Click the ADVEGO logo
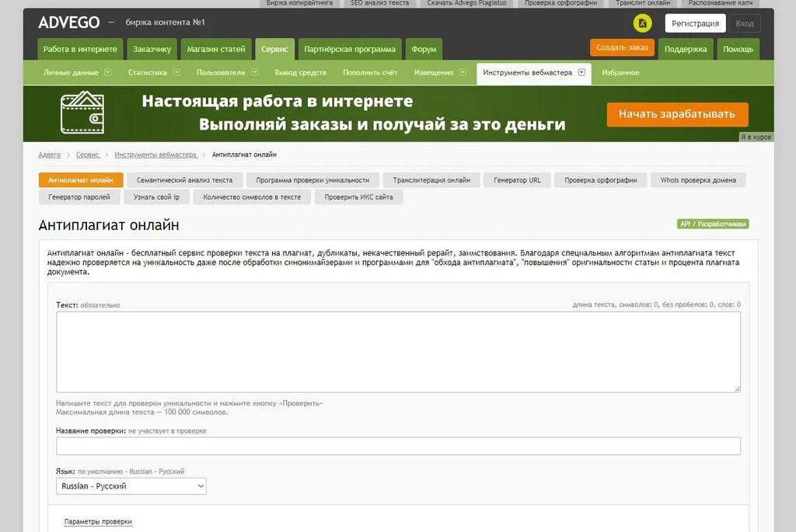This screenshot has width=796, height=532. pyautogui.click(x=69, y=23)
